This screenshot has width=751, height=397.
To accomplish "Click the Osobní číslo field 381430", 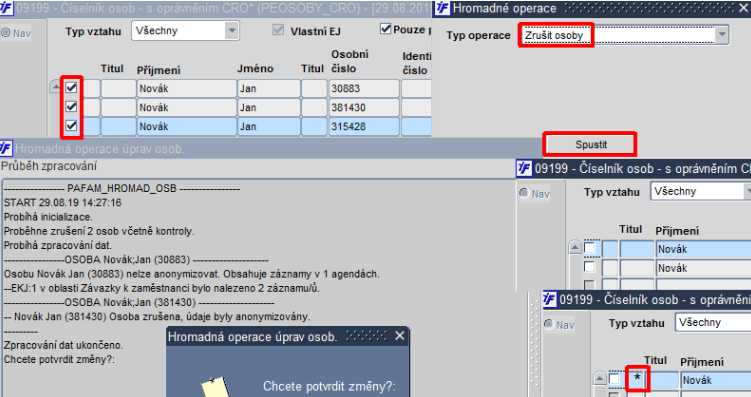I will [364, 108].
